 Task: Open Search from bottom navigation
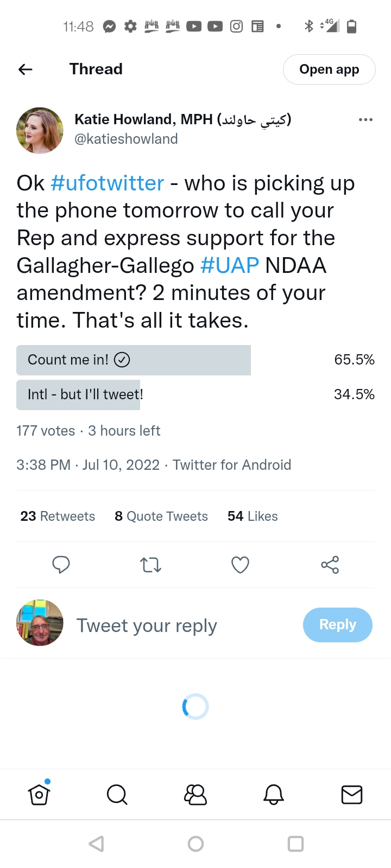click(117, 795)
